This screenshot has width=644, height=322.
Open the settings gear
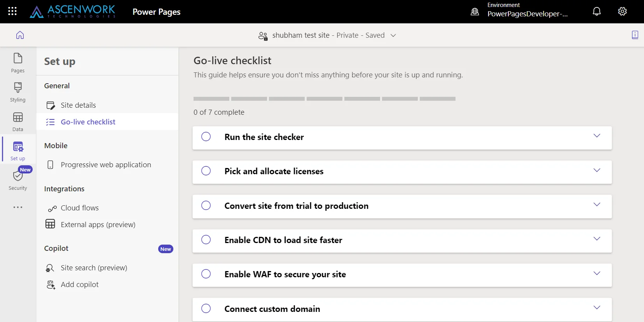622,11
